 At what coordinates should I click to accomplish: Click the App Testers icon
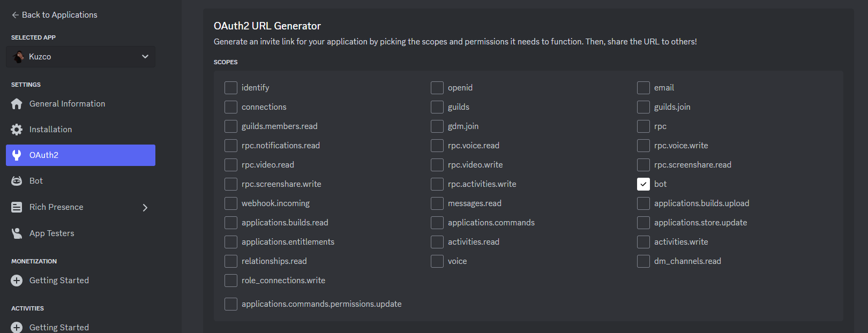(x=17, y=233)
